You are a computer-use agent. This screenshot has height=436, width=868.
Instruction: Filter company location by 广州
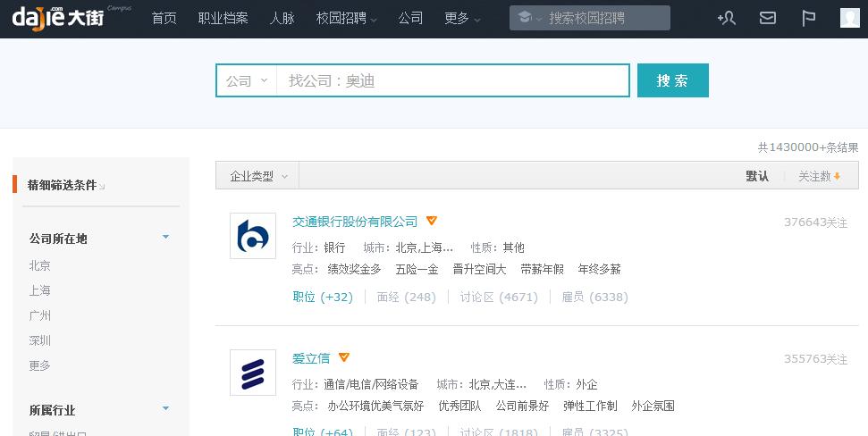40,315
